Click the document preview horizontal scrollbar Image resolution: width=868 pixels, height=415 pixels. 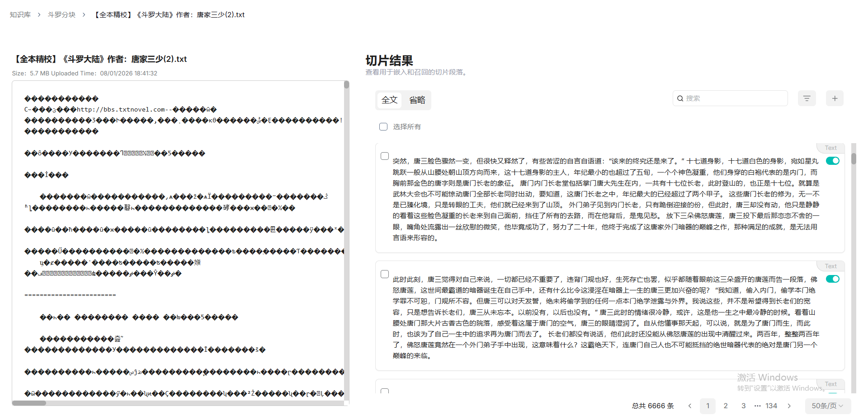click(x=29, y=403)
